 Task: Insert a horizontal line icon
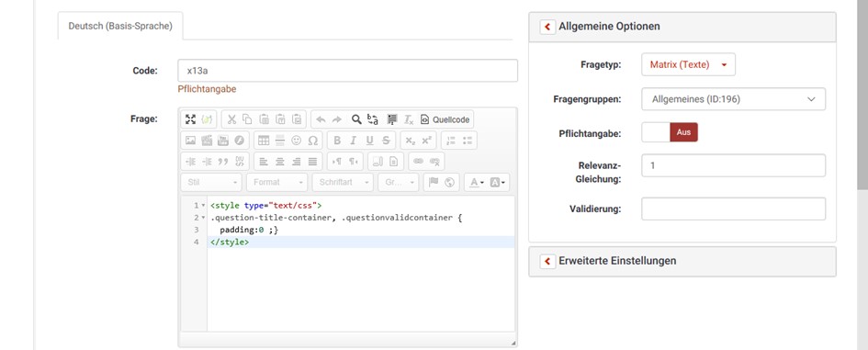coord(280,141)
